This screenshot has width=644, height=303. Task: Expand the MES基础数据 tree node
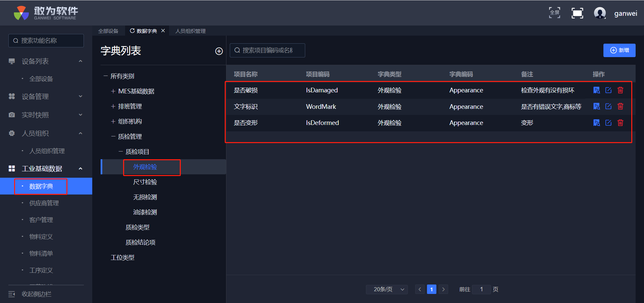pyautogui.click(x=113, y=91)
